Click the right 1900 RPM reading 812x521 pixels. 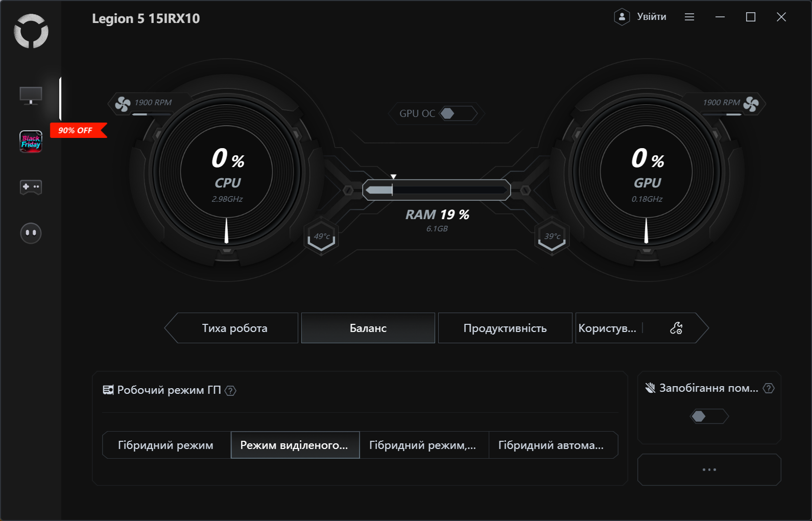(721, 103)
